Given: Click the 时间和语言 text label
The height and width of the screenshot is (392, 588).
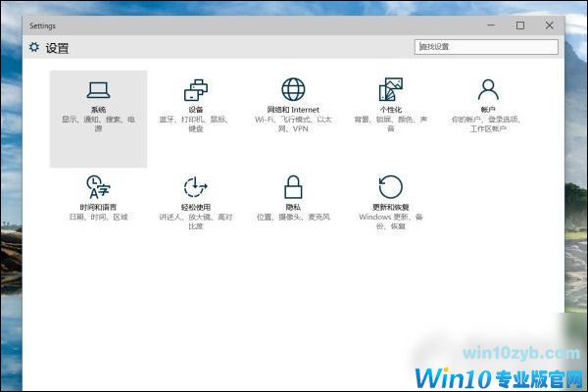Looking at the screenshot, I should click(98, 207).
